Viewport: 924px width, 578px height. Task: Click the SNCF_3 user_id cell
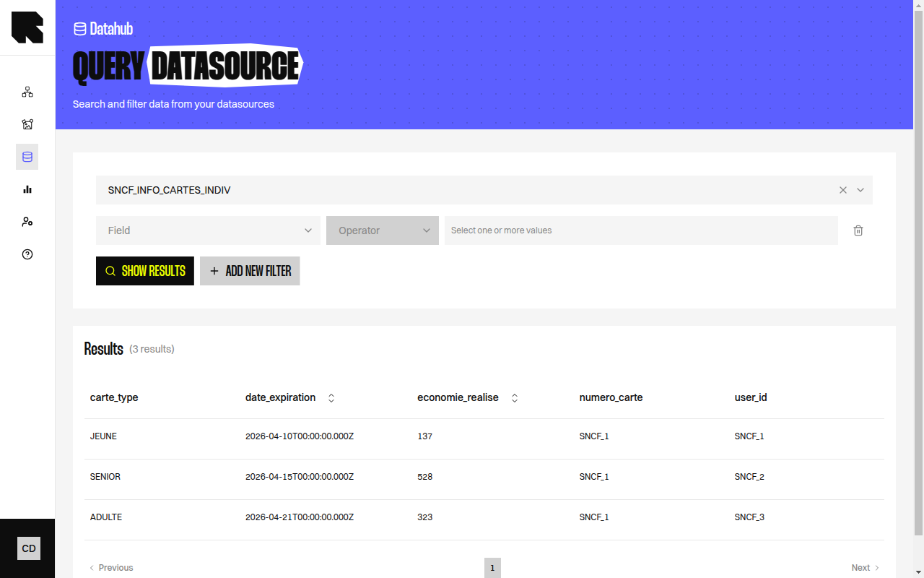(749, 517)
